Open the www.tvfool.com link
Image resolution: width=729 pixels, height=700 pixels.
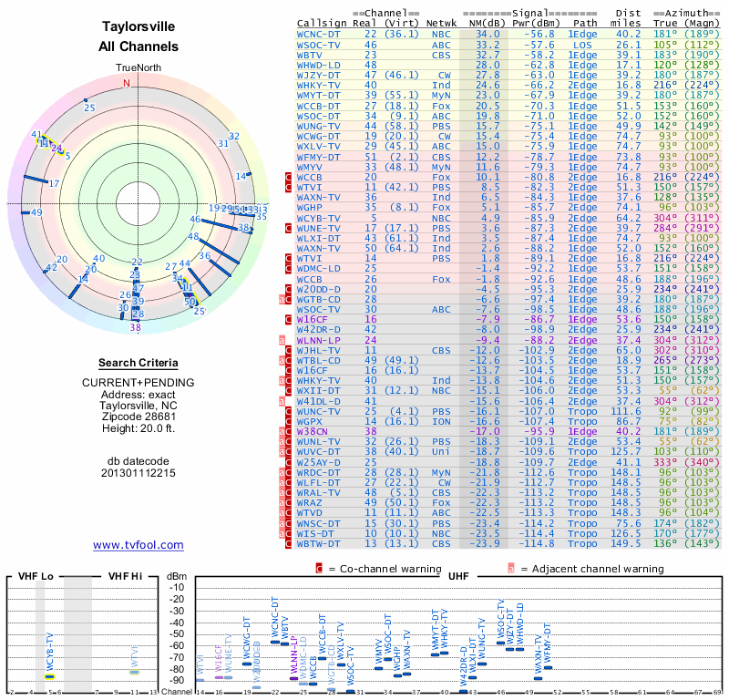tap(139, 545)
